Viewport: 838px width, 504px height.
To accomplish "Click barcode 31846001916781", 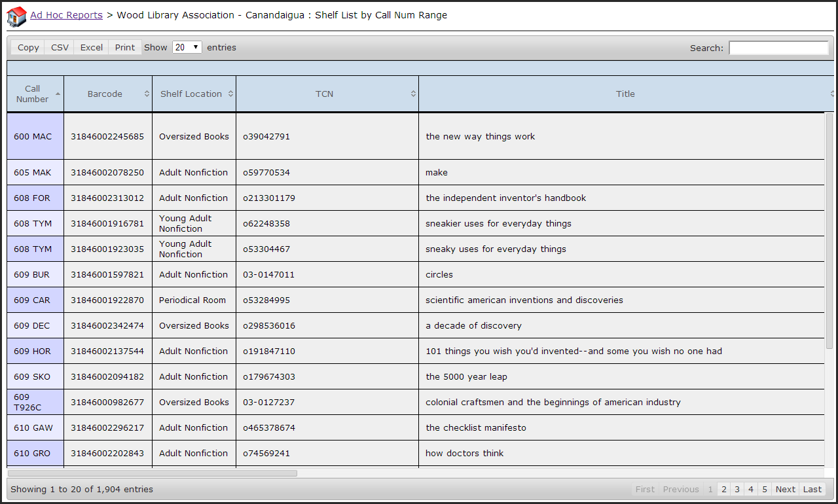I will (x=107, y=224).
